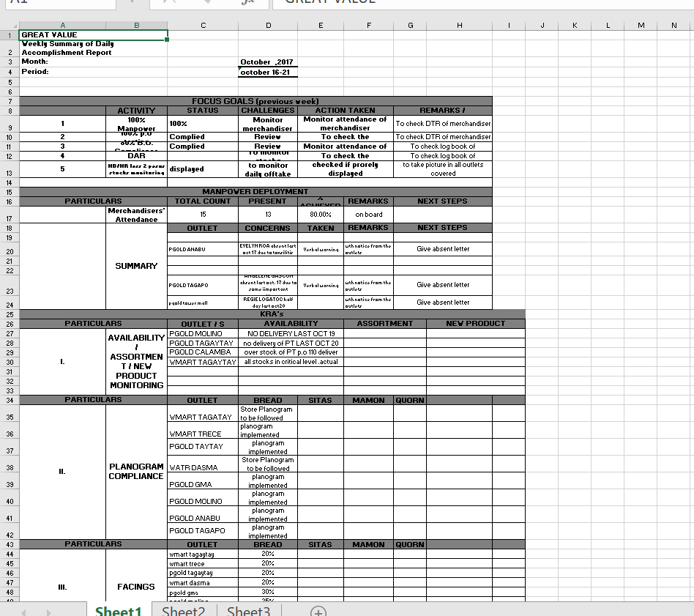Select 'to take picture in all outlets covered'
Screen dimensions: 694x616
(443, 170)
